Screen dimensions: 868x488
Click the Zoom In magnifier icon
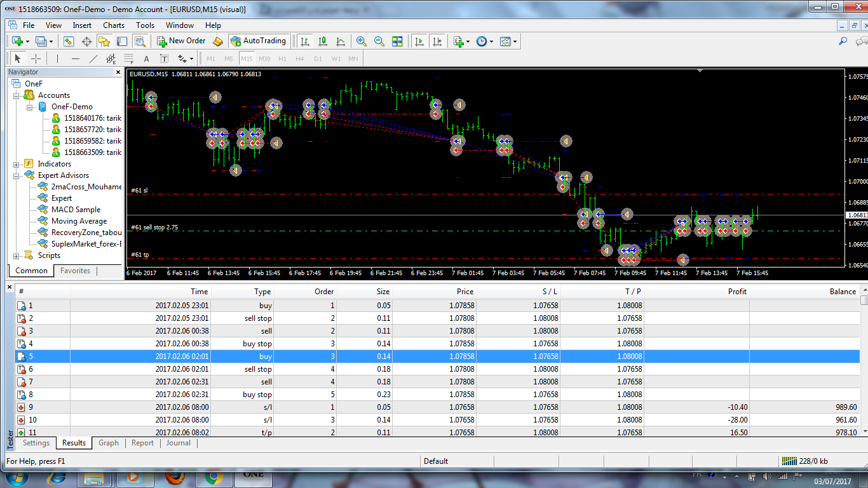pyautogui.click(x=362, y=41)
